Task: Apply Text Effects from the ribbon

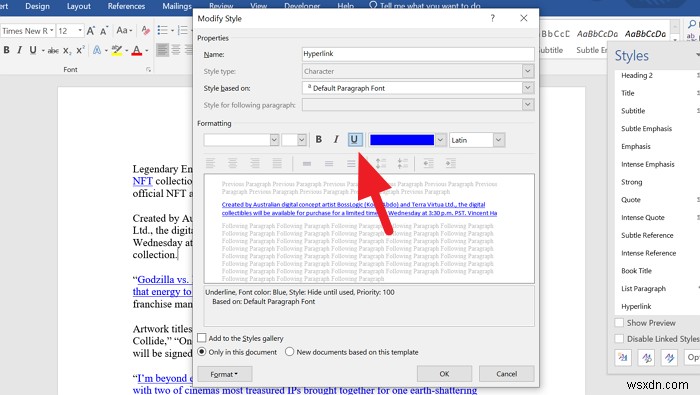Action: 97,50
